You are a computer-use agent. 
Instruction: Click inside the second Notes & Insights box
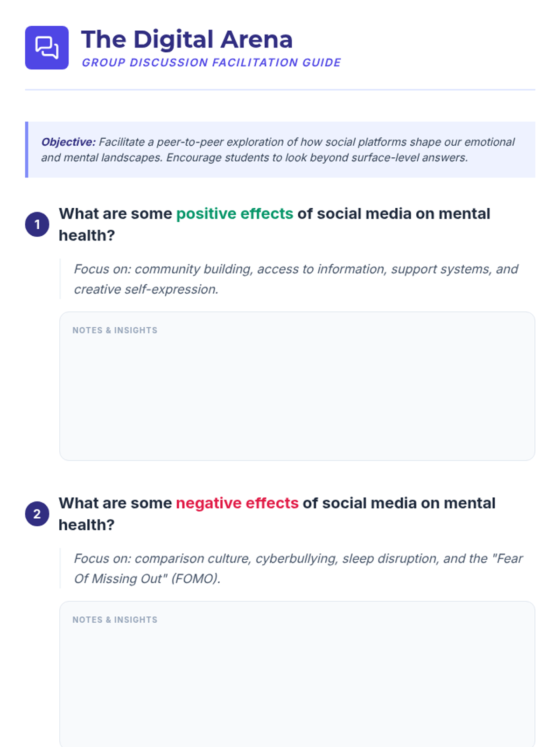pyautogui.click(x=297, y=674)
